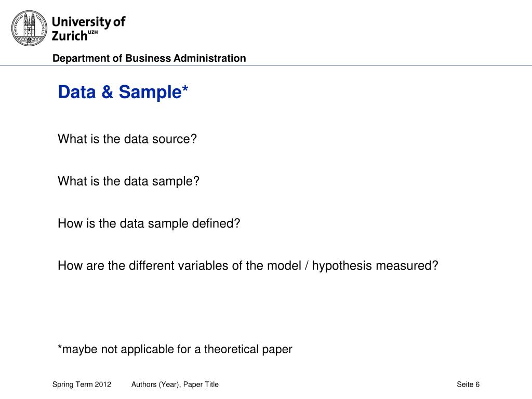532x399 pixels.
Task: Click the 'Spring Term 2012' footer text
Action: click(x=82, y=384)
